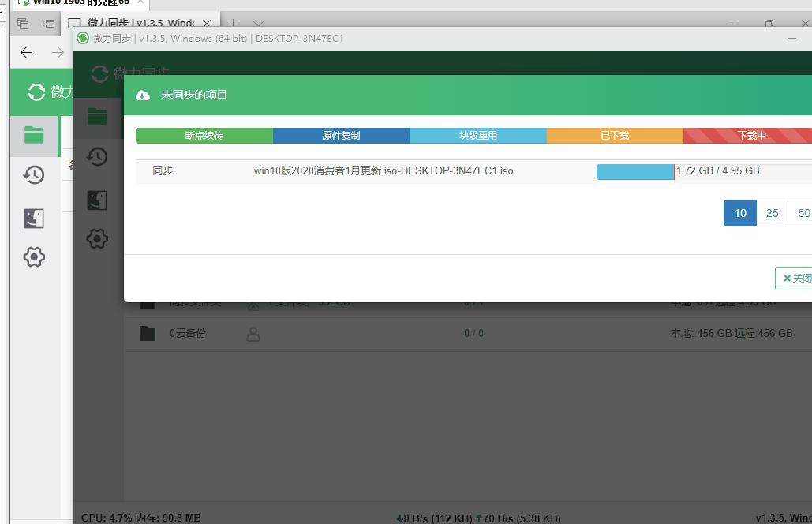This screenshot has height=524, width=812.
Task: Select the devices panel icon in sidebar
Action: pyautogui.click(x=97, y=199)
